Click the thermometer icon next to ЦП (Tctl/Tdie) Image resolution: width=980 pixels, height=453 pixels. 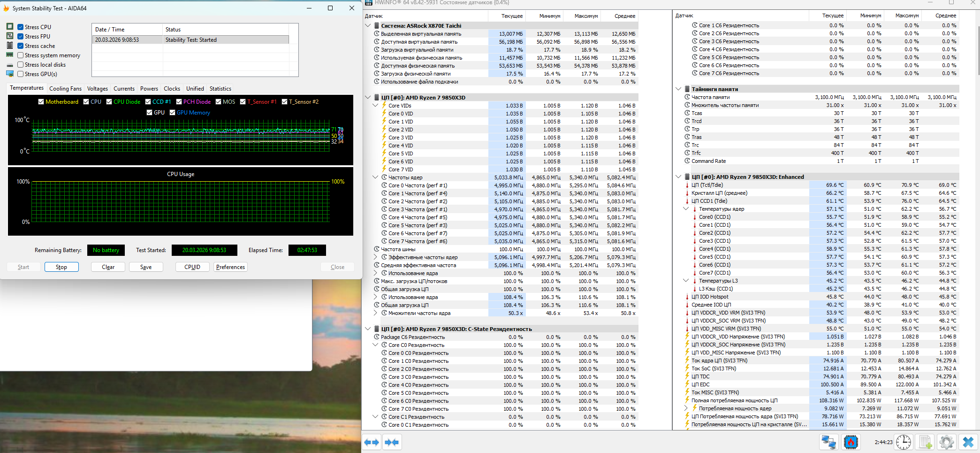(687, 185)
